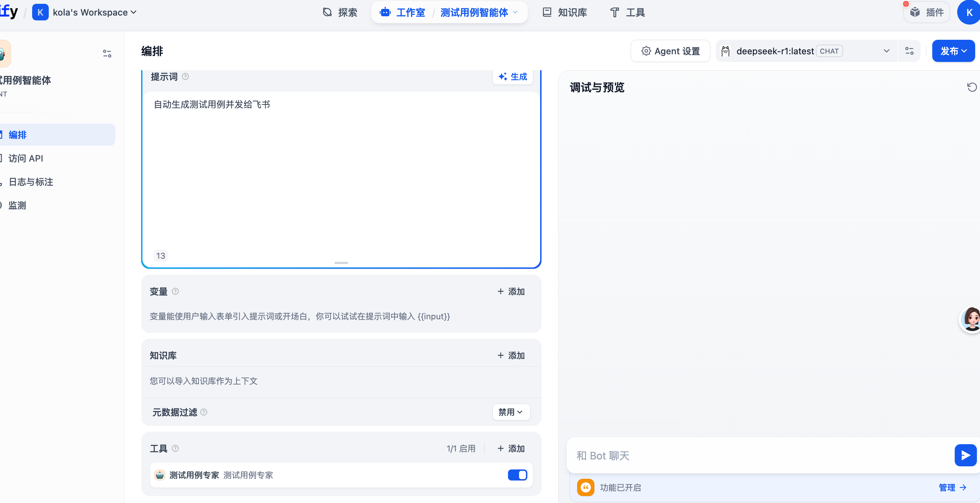Click the help icon next to 提示词
The image size is (980, 503).
click(x=185, y=77)
